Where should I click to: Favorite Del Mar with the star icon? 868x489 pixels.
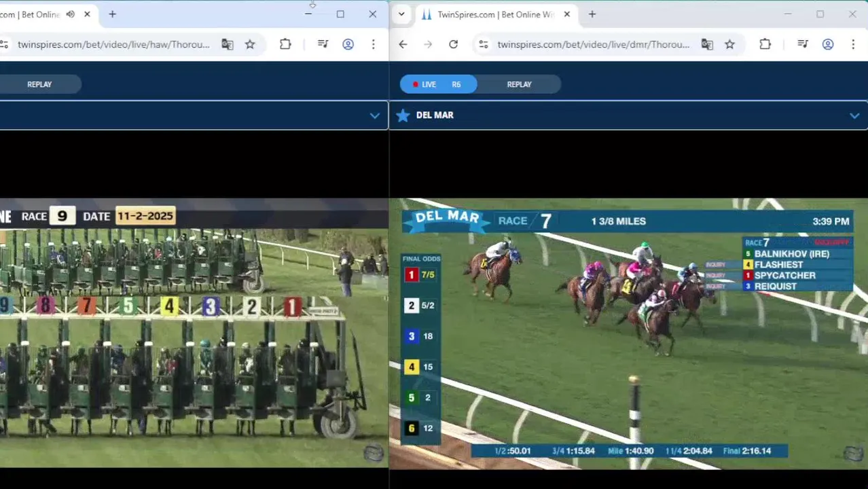click(403, 115)
